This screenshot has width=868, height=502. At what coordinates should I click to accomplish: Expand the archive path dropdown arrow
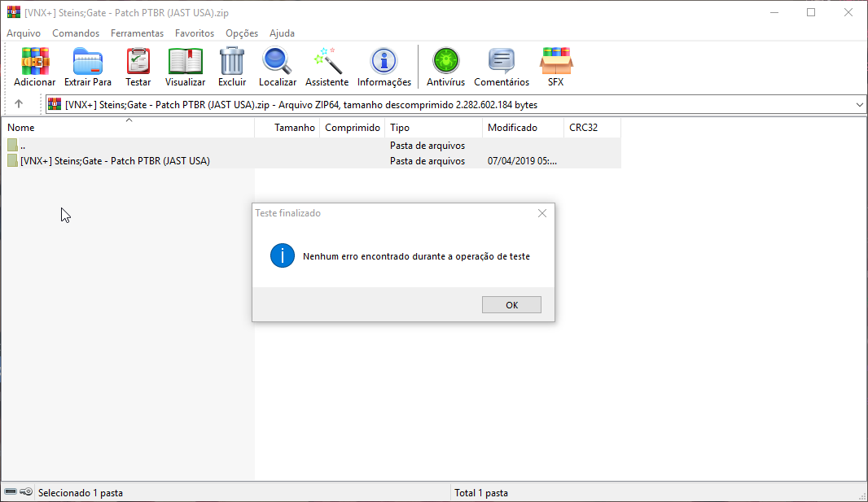pyautogui.click(x=859, y=104)
